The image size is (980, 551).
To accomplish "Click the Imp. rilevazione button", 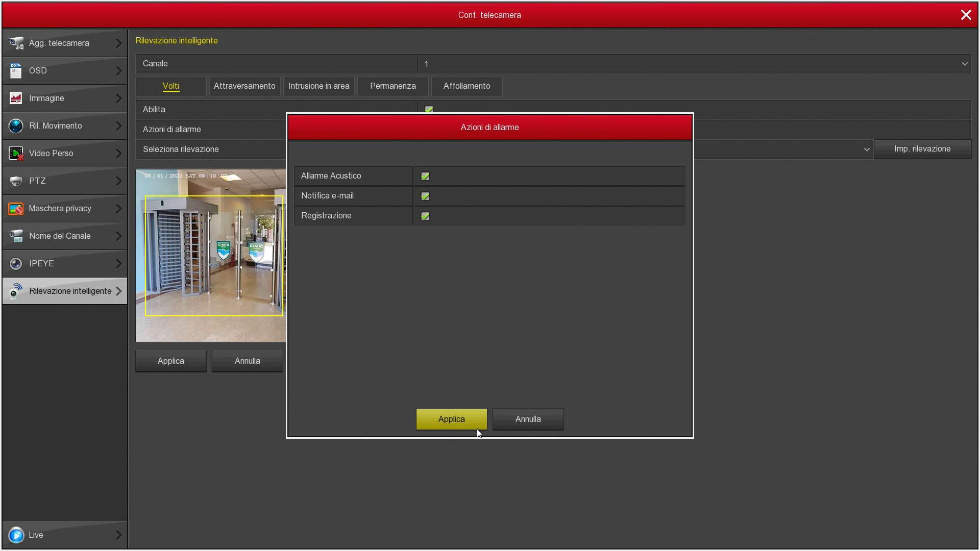I will tap(922, 149).
